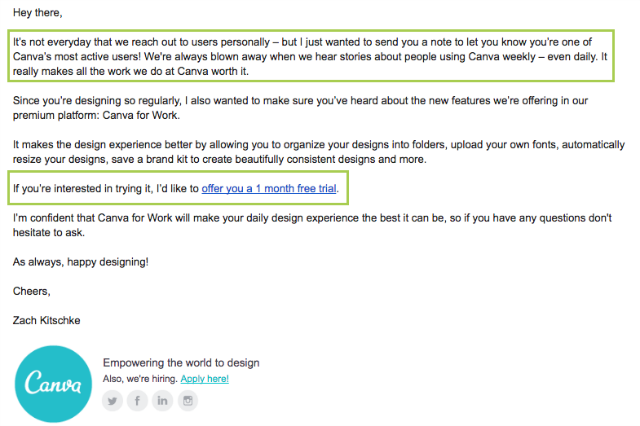This screenshot has height=426, width=640.
Task: Click "really makes all the work" sentence line
Action: click(x=131, y=71)
